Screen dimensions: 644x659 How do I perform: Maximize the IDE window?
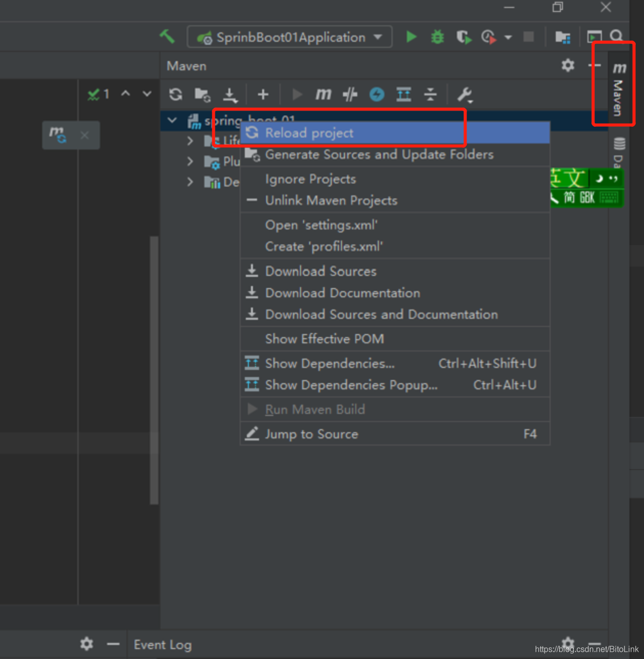click(x=558, y=7)
